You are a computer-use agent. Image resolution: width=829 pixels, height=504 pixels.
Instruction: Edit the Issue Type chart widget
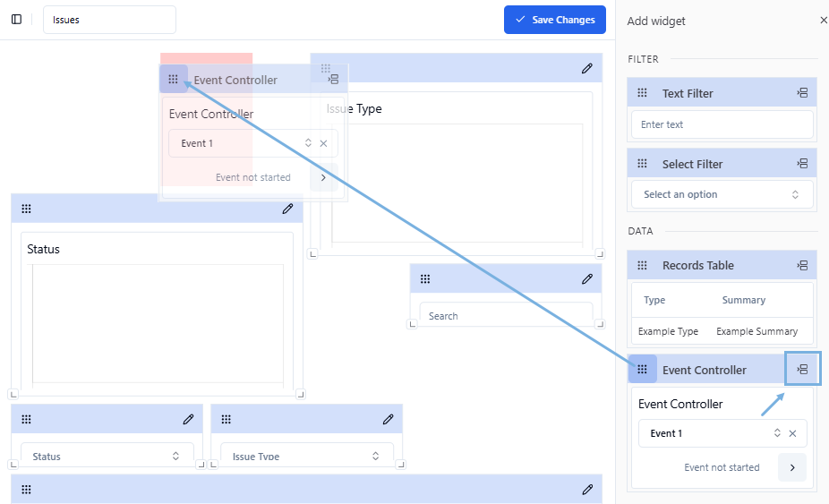tap(586, 68)
